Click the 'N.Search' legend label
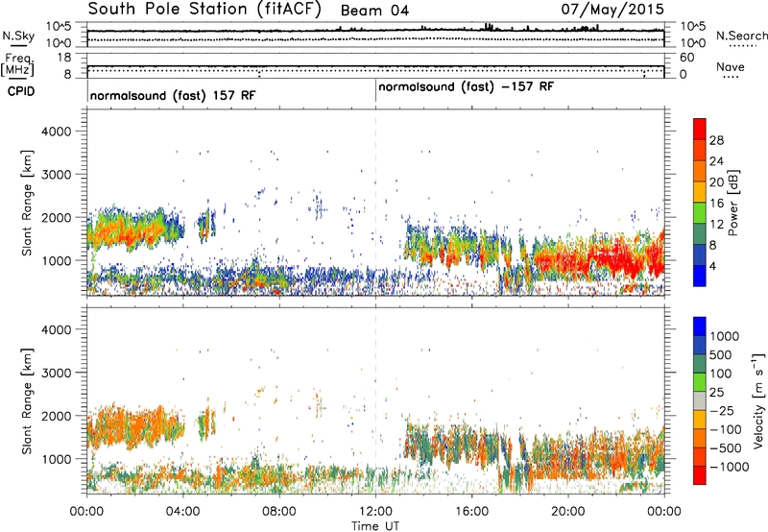The height and width of the screenshot is (532, 768). [x=741, y=36]
